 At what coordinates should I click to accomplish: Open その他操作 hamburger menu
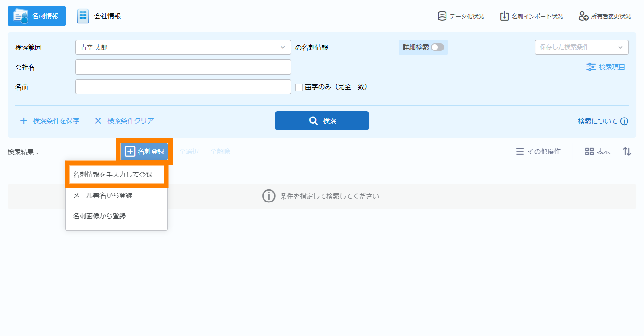pyautogui.click(x=520, y=151)
